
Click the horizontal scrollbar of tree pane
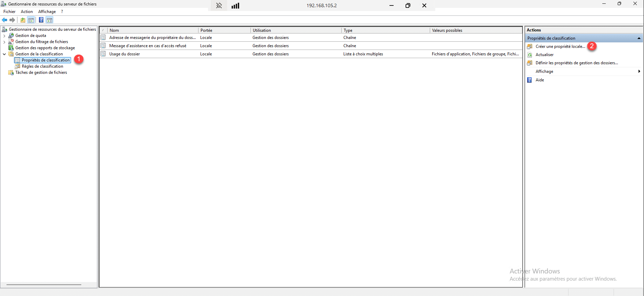[44, 285]
